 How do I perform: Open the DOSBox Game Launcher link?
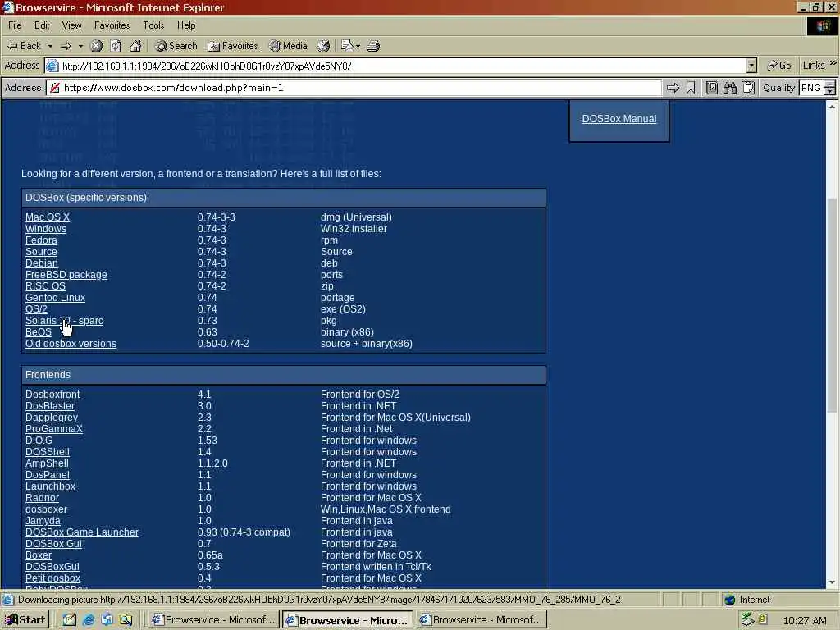pos(82,532)
